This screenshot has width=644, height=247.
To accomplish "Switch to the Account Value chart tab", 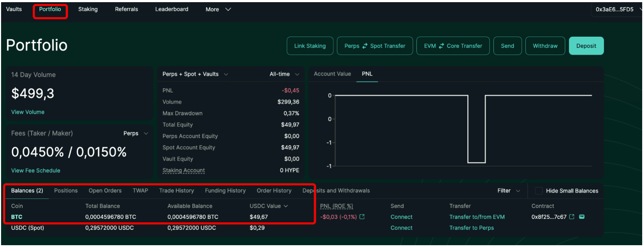I will pyautogui.click(x=332, y=74).
